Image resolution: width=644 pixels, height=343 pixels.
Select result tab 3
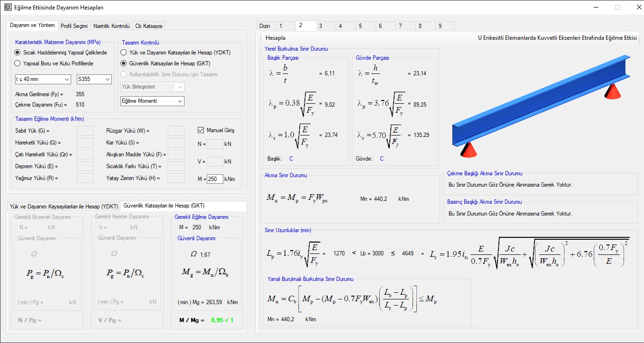[325, 26]
